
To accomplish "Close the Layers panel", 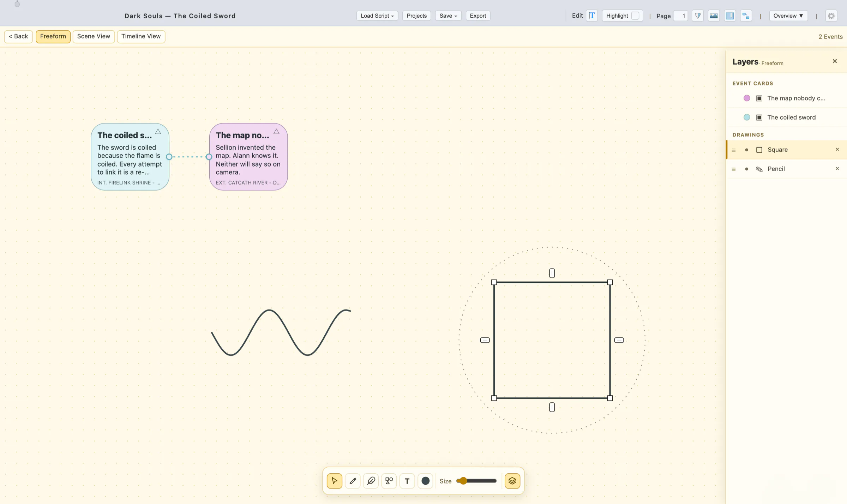I will point(835,61).
